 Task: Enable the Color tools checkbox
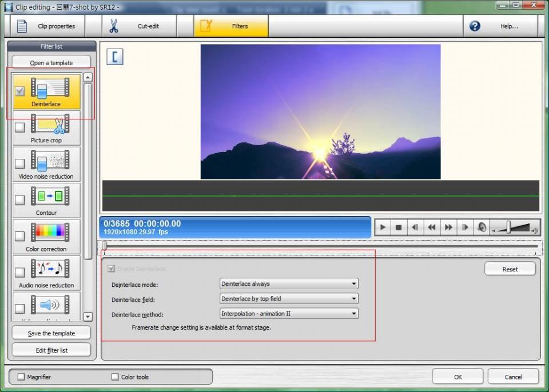[x=115, y=377]
